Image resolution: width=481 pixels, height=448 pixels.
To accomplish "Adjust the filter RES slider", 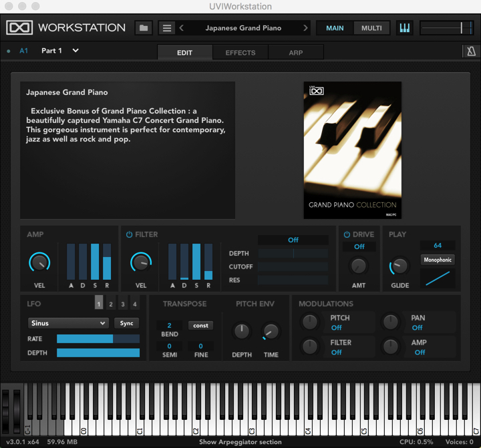I will (293, 280).
